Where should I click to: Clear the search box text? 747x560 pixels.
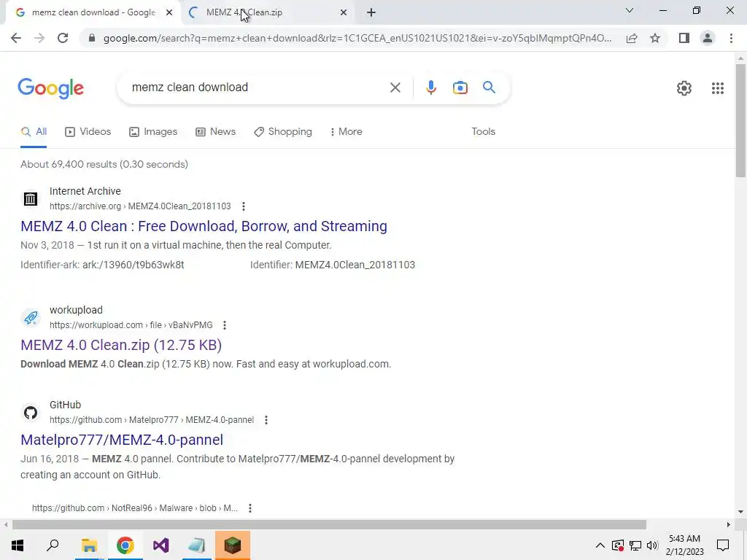(395, 87)
